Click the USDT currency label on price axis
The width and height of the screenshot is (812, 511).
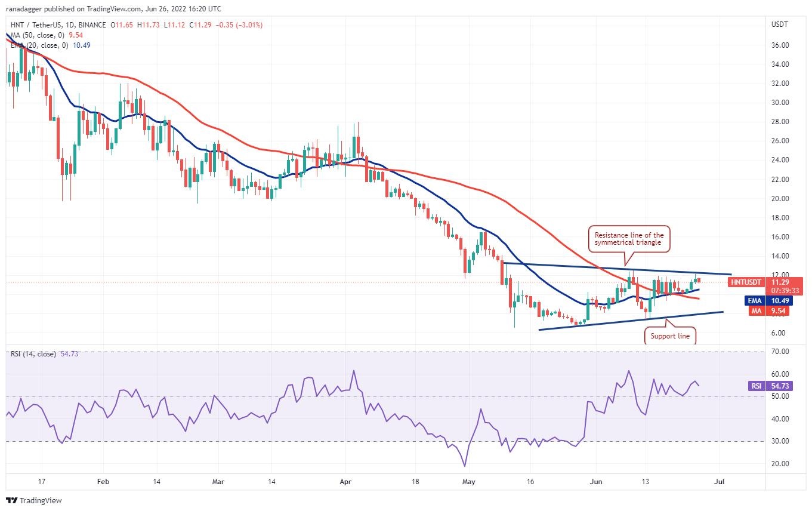point(780,24)
